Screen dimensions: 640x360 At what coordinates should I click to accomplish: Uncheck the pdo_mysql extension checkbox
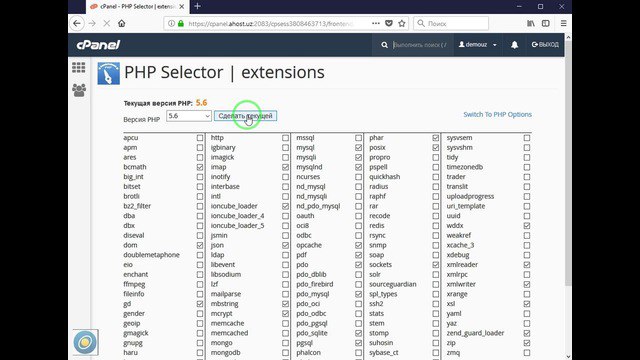coord(358,294)
